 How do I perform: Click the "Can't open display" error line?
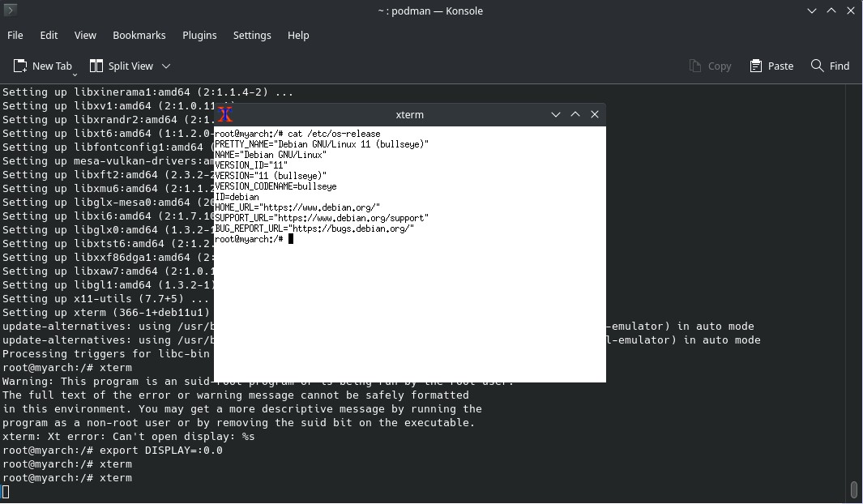pos(129,436)
